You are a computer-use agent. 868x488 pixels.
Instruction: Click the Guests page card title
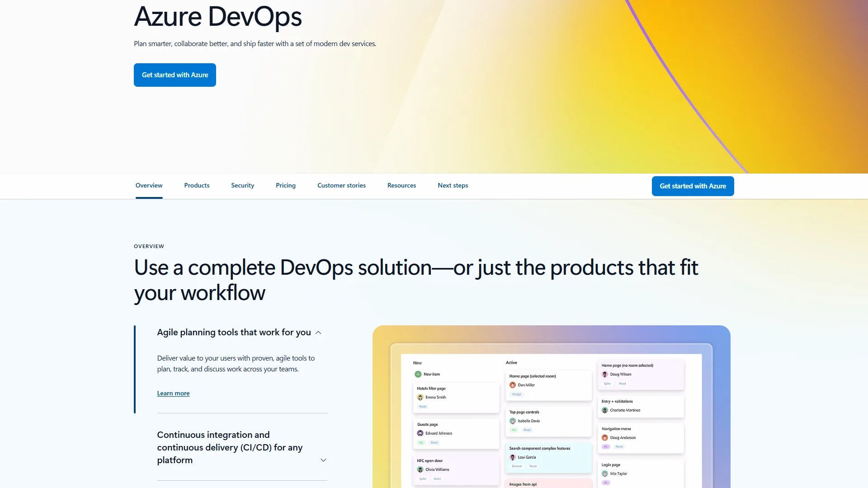(x=427, y=425)
